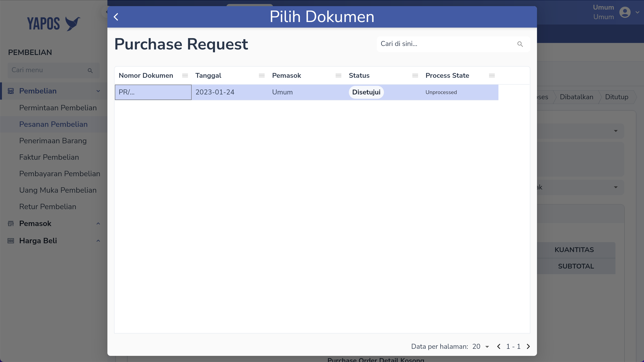Click the Pembelian section label in sidebar
Image resolution: width=644 pixels, height=362 pixels.
[x=38, y=91]
